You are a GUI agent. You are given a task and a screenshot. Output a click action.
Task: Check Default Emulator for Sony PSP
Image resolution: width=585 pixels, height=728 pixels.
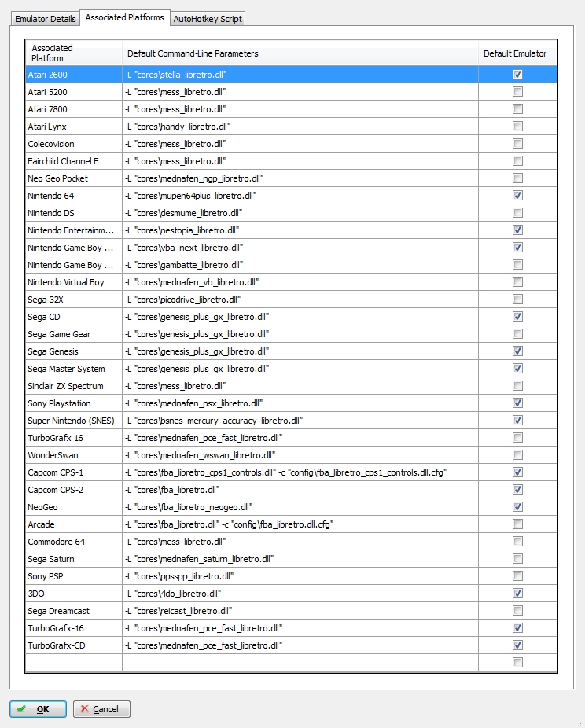coord(517,576)
